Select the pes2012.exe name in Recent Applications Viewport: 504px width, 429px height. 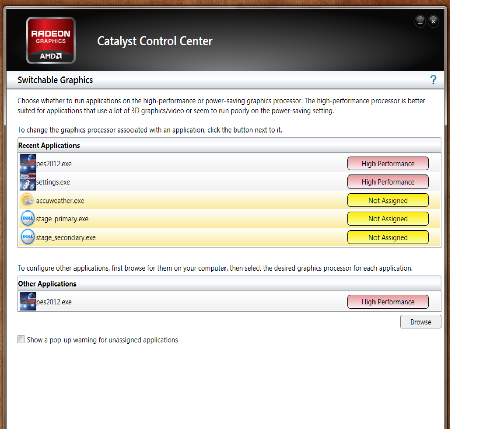tap(54, 164)
